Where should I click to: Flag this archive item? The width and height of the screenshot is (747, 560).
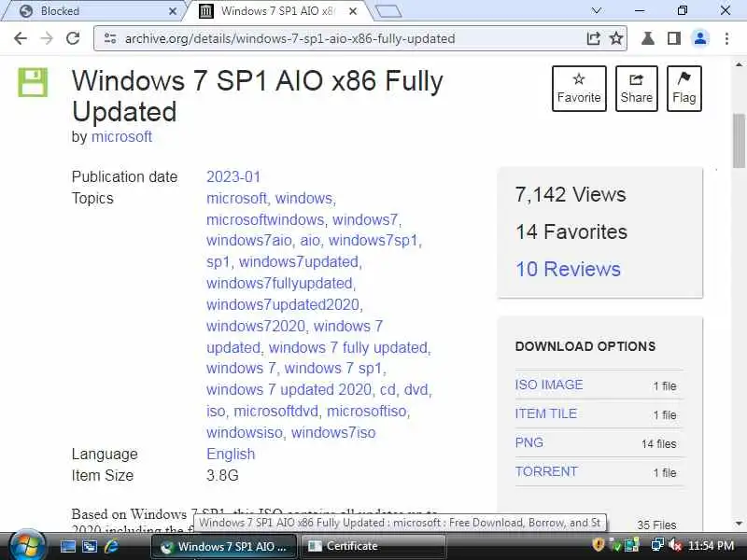point(684,89)
